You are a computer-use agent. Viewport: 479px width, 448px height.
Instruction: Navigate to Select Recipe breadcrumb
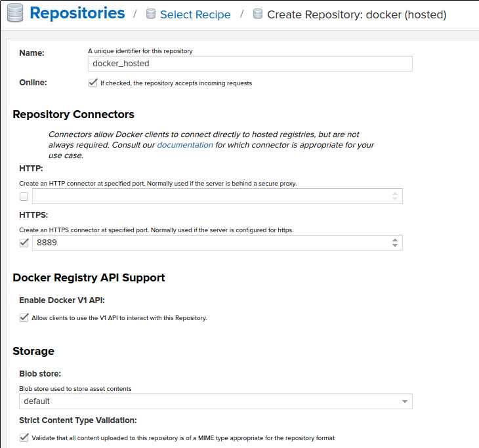click(x=195, y=14)
